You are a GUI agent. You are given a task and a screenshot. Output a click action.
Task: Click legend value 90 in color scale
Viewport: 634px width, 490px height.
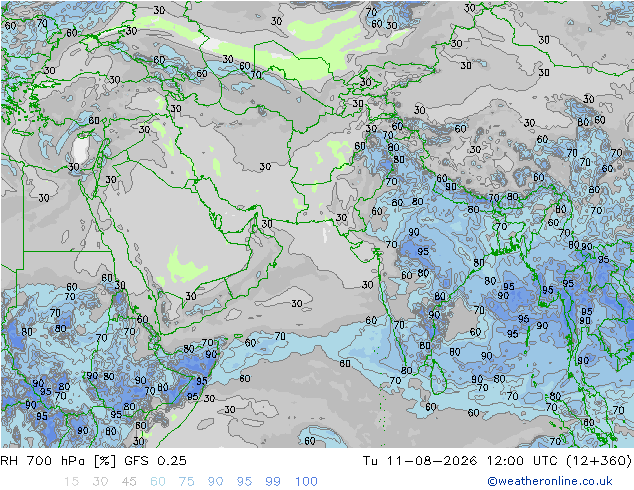(215, 482)
